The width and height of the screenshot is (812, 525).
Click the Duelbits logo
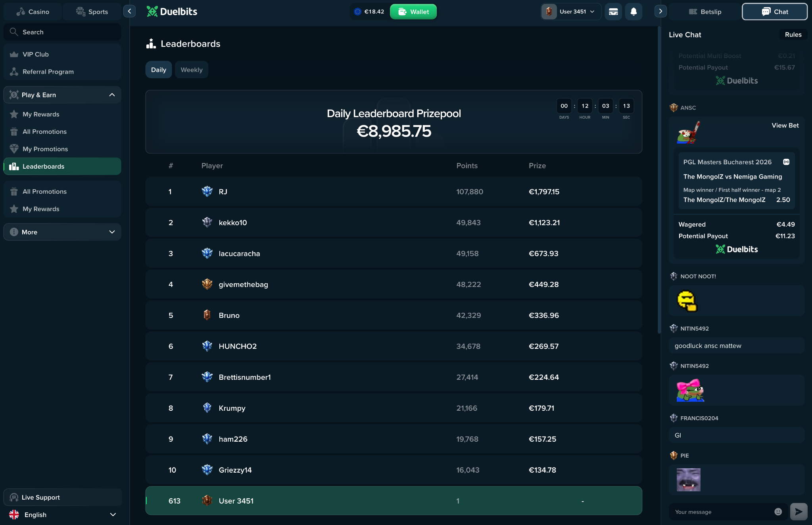[172, 12]
